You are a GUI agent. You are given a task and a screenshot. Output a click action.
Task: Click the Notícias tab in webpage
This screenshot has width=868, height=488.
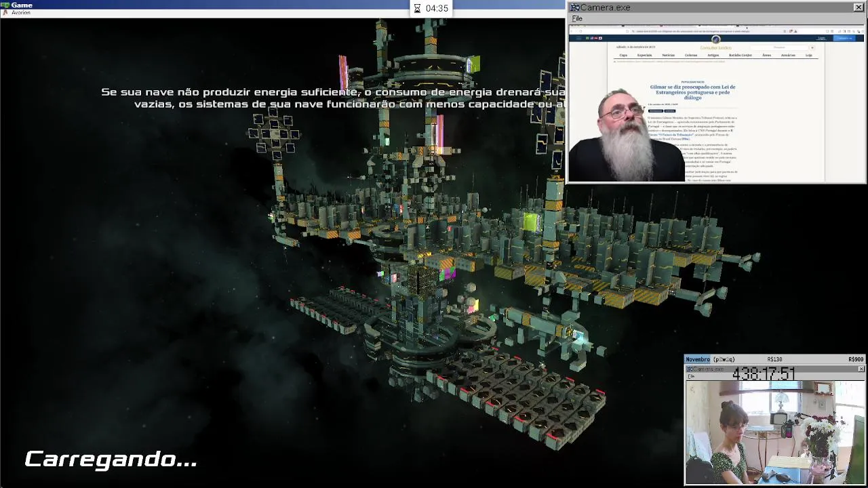coord(668,56)
